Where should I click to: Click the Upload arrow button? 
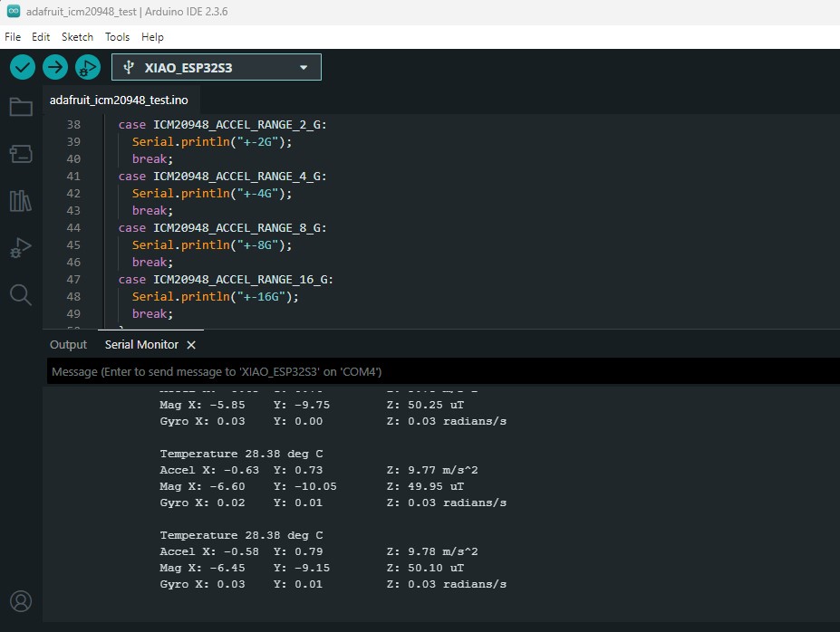click(x=55, y=67)
